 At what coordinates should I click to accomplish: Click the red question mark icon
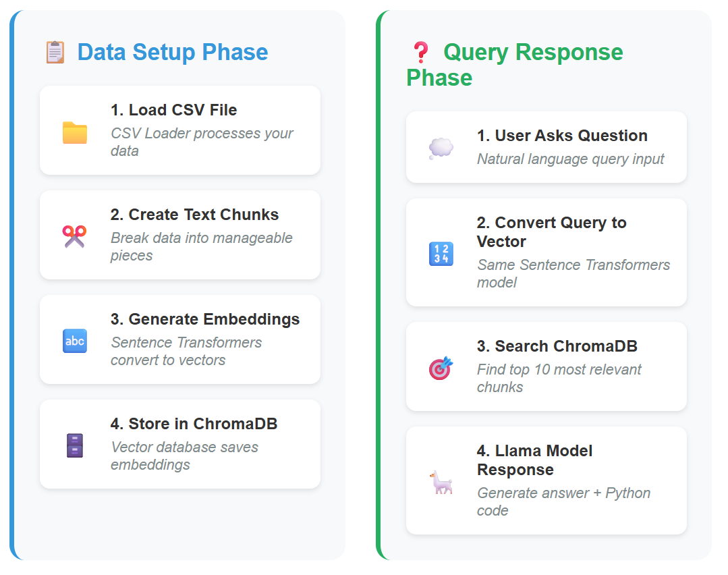[420, 52]
